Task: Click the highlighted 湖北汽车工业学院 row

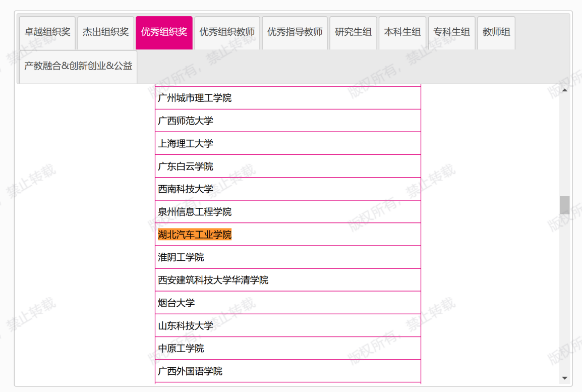Action: [x=195, y=235]
